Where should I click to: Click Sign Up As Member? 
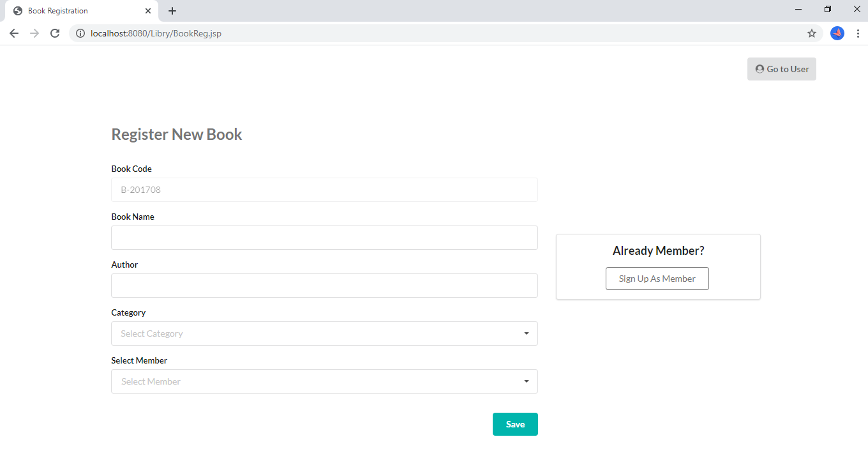point(657,278)
